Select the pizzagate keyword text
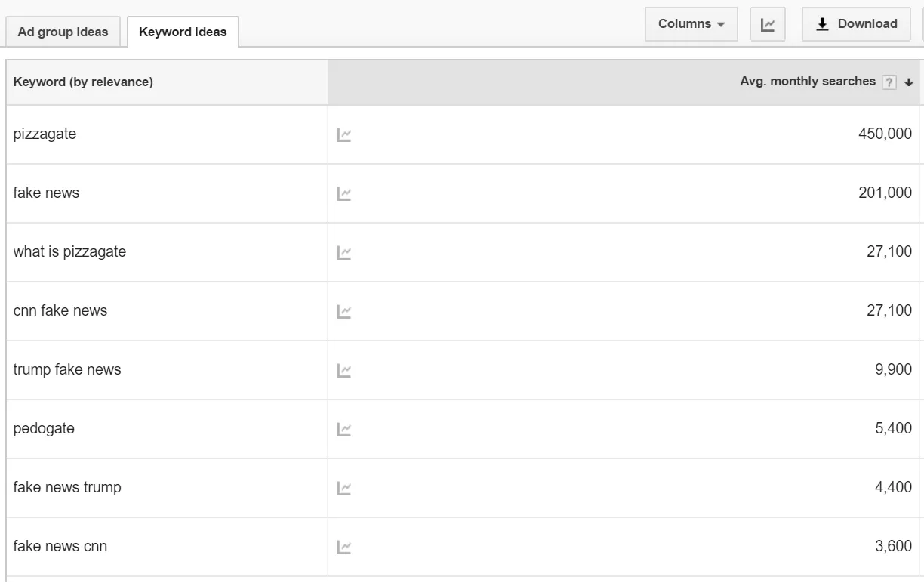The image size is (924, 583). point(45,134)
